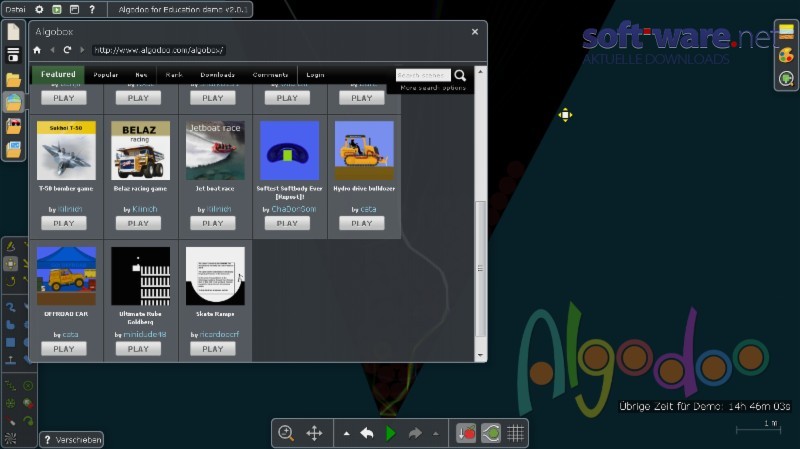Open the Skate Rampe thumbnail

215,276
